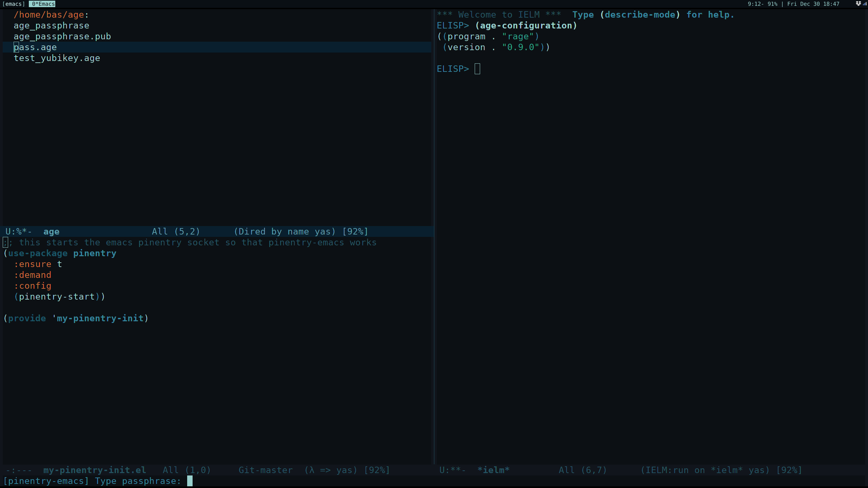Open test_yubikey.age in Dired

(57, 58)
